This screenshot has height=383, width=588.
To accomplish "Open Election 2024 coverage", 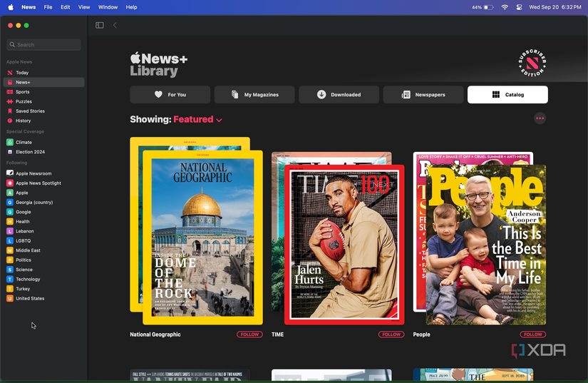I will [44, 152].
